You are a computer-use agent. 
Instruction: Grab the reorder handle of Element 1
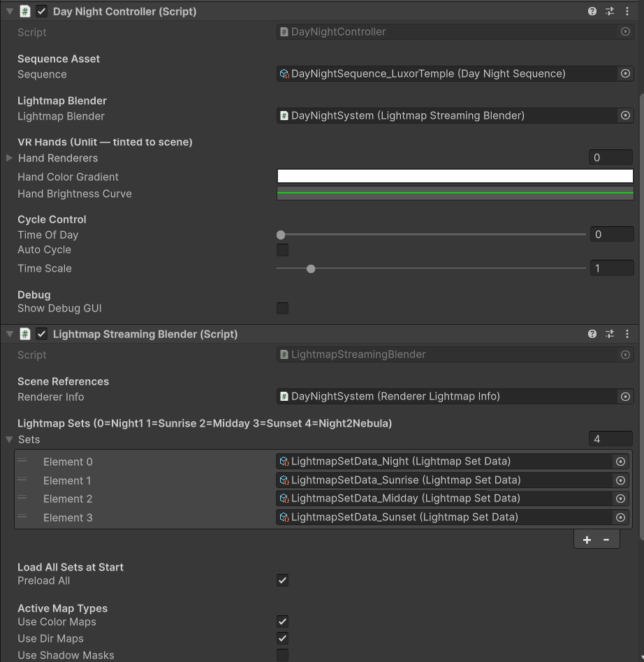22,479
